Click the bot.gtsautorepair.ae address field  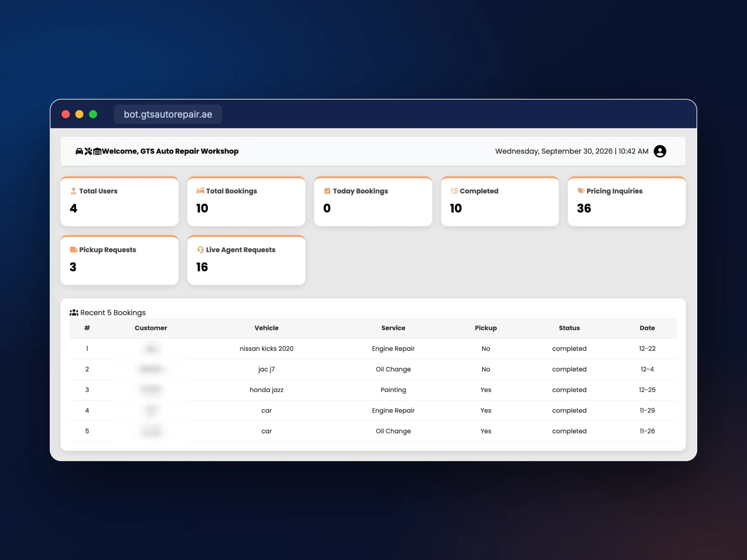pos(168,114)
